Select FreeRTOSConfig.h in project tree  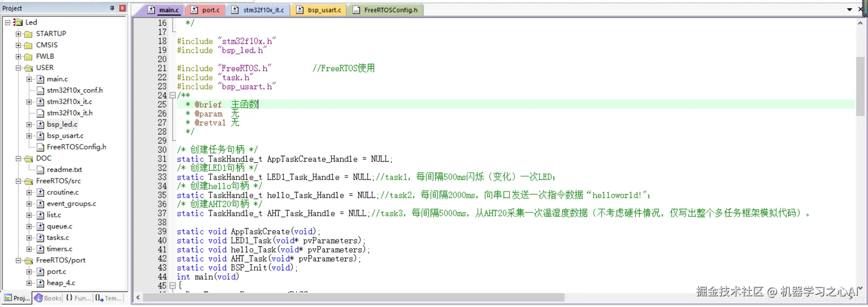(76, 147)
